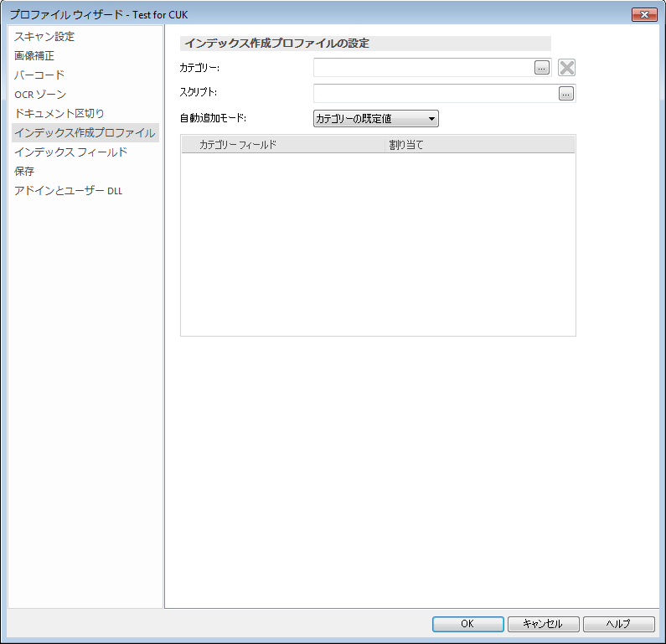Go to the バーコード settings
Image resolution: width=666 pixels, height=644 pixels.
pos(39,75)
